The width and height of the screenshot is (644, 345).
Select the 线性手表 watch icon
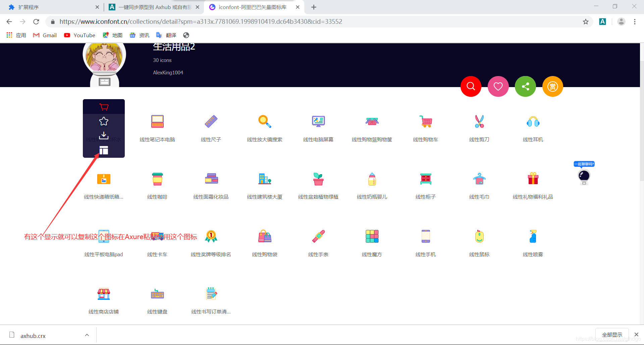(x=318, y=236)
